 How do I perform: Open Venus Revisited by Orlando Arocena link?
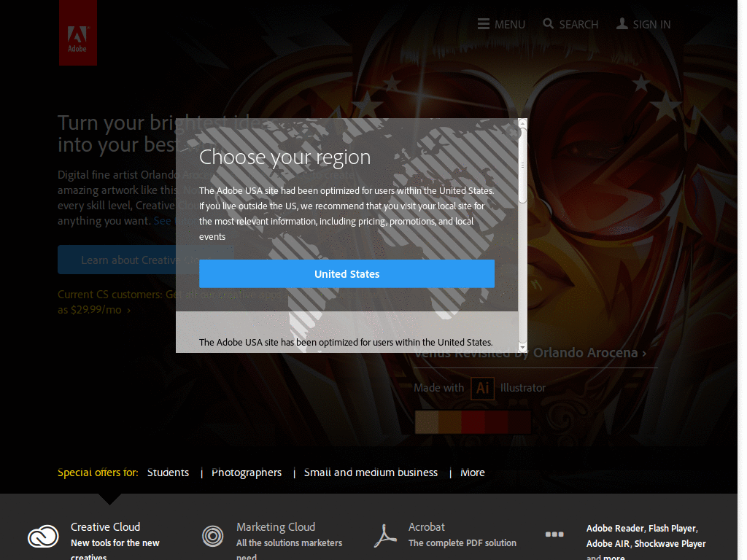(530, 353)
